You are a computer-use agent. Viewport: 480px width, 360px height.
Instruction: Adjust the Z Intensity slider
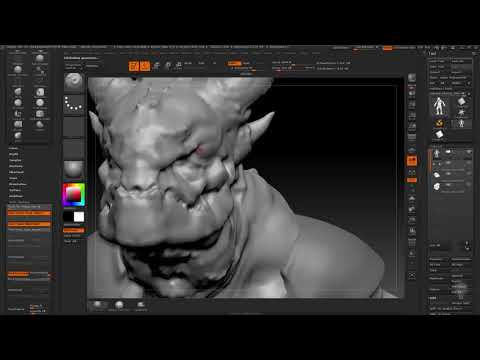click(x=244, y=68)
